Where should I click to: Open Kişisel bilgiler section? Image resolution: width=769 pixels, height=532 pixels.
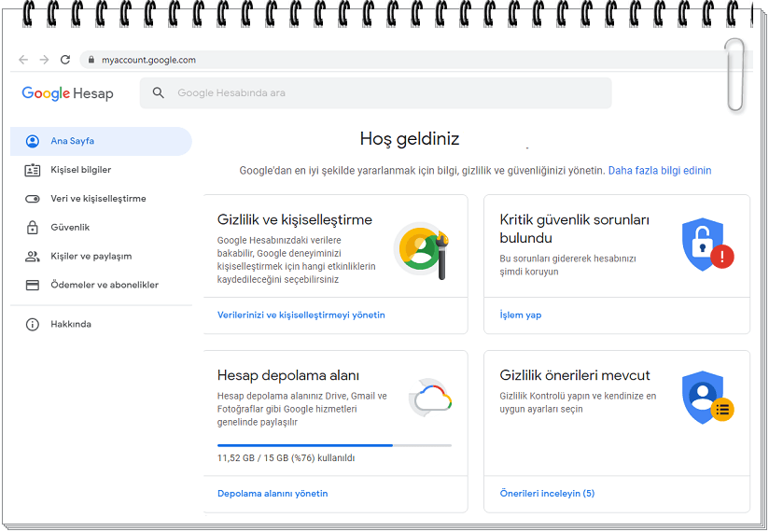pos(101,170)
